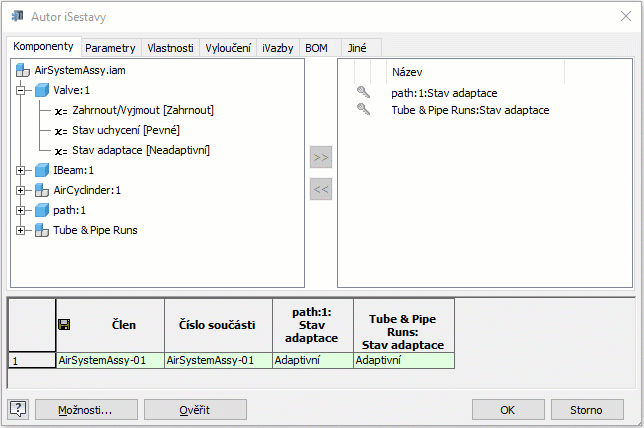
Task: Click the AirSystemAssy.iam assembly icon
Action: click(23, 70)
